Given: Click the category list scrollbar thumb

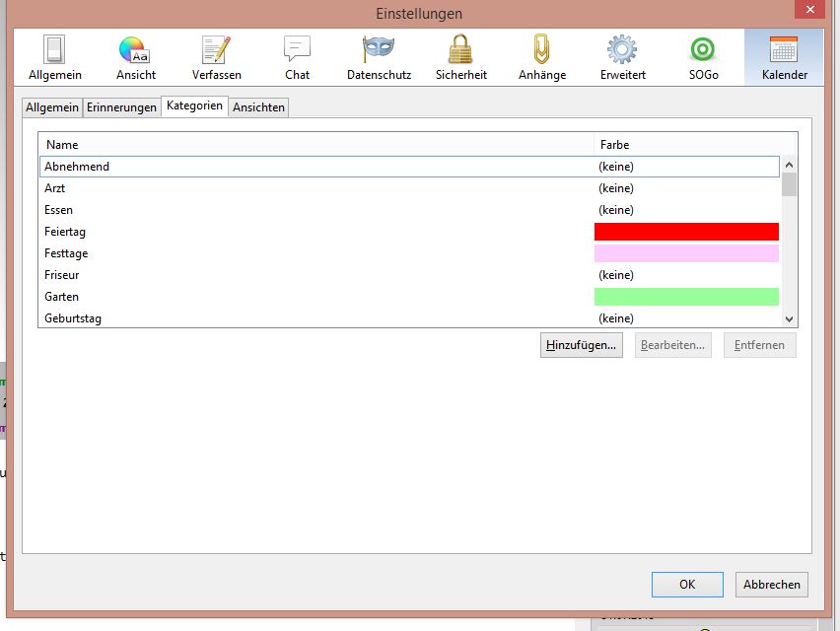Looking at the screenshot, I should click(x=789, y=184).
